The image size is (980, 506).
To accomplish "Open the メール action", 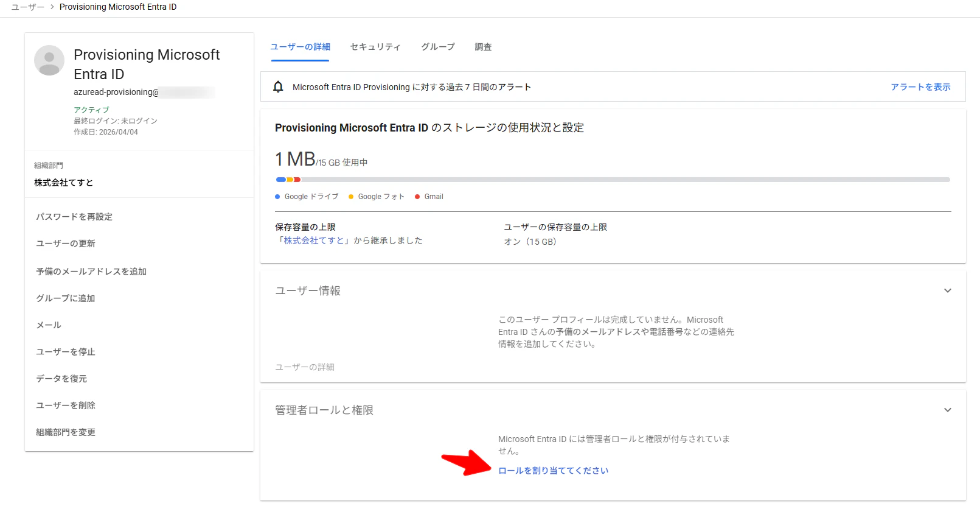I will [49, 325].
